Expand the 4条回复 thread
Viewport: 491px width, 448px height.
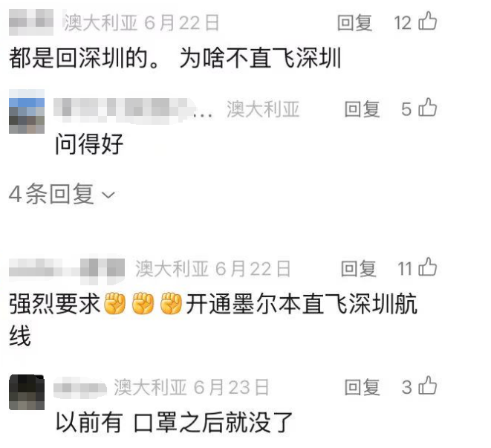(62, 194)
